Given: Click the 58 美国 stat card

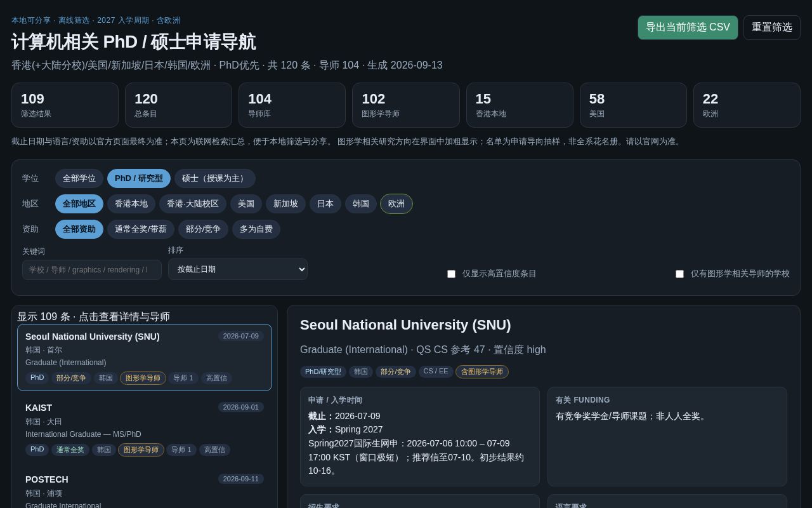Looking at the screenshot, I should click(x=633, y=105).
